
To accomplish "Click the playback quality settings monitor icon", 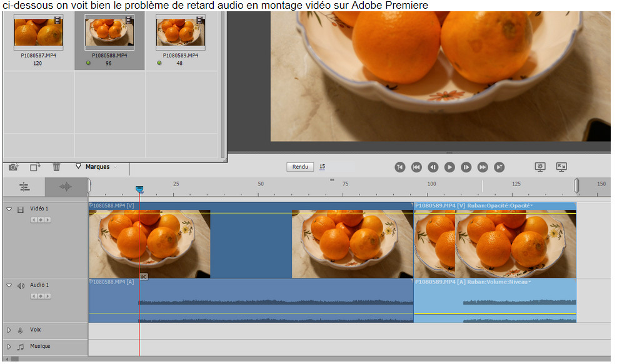I will pyautogui.click(x=541, y=167).
